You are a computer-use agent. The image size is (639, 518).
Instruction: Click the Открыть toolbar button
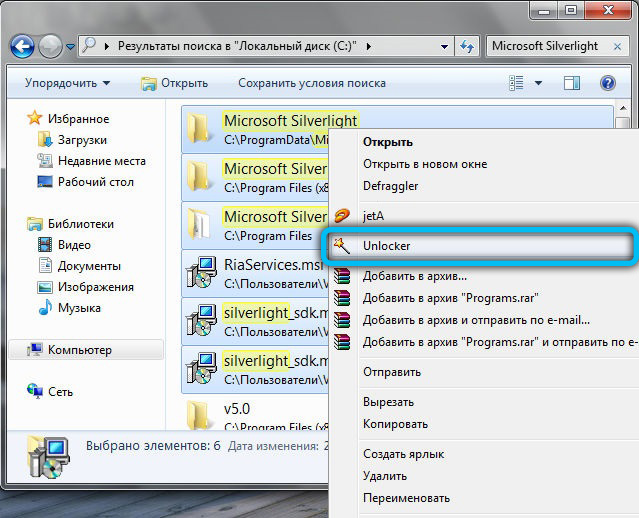click(x=174, y=83)
